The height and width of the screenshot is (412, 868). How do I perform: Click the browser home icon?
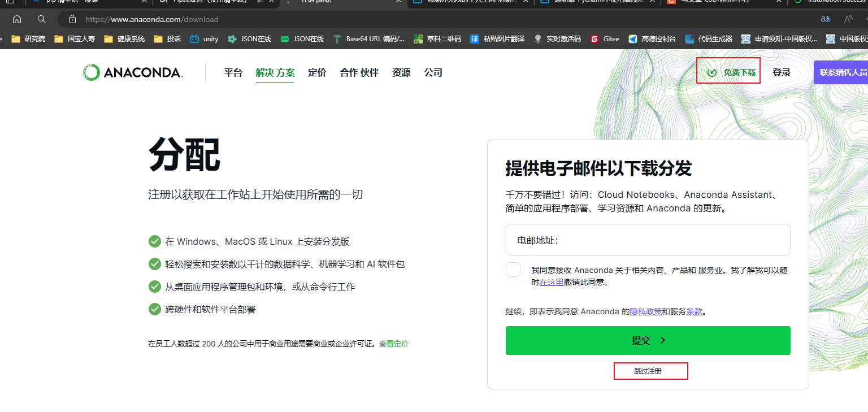[17, 19]
